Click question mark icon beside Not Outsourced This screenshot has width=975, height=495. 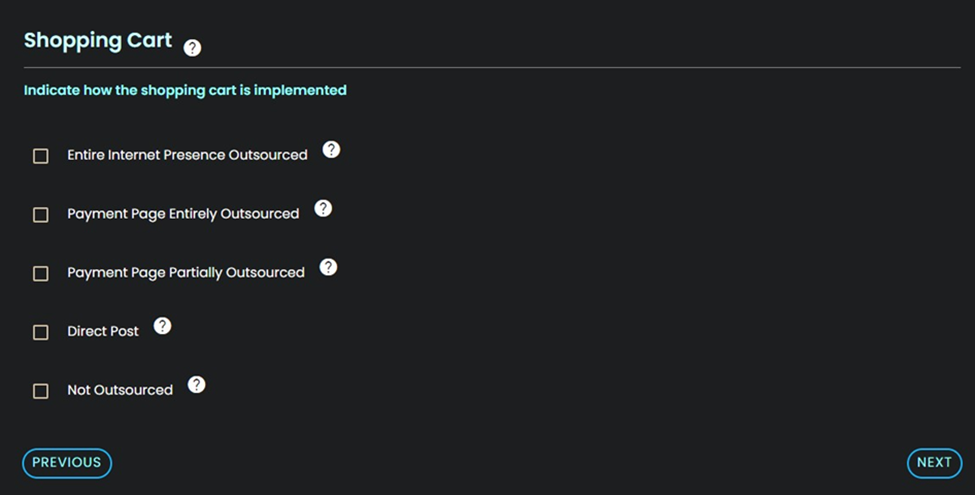click(196, 385)
